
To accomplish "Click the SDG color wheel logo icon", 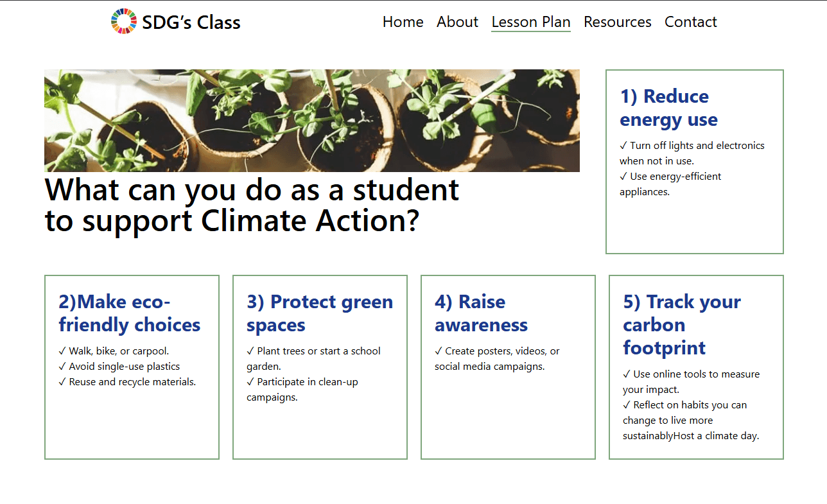I will tap(123, 21).
